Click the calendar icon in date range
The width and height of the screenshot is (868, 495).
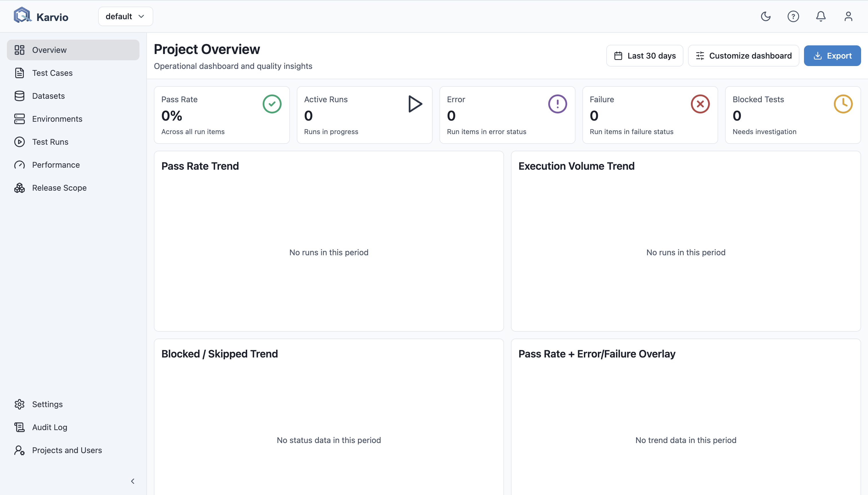[x=618, y=56]
